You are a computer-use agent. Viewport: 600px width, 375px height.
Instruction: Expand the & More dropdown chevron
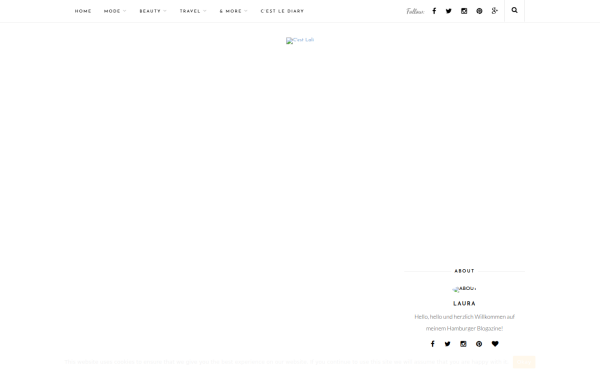[246, 11]
